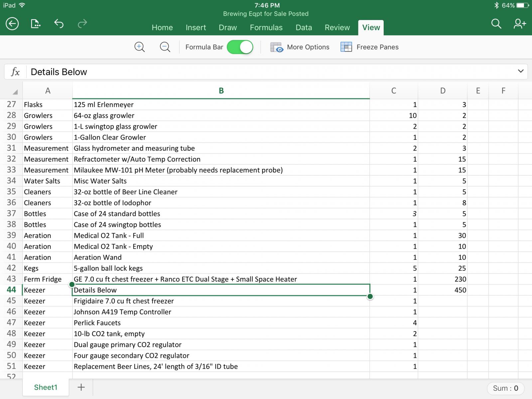Tap the Bluetooth status icon
Viewport: 532px width, 399px height.
[496, 5]
